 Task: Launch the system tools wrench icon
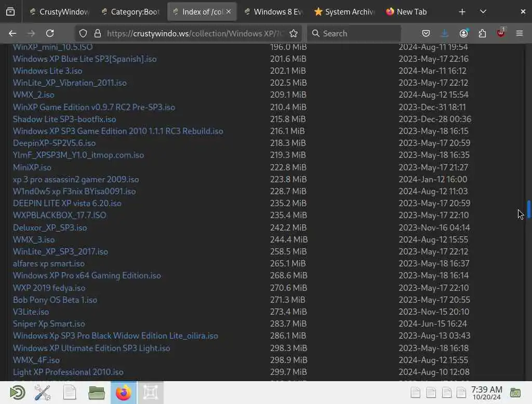pyautogui.click(x=43, y=393)
